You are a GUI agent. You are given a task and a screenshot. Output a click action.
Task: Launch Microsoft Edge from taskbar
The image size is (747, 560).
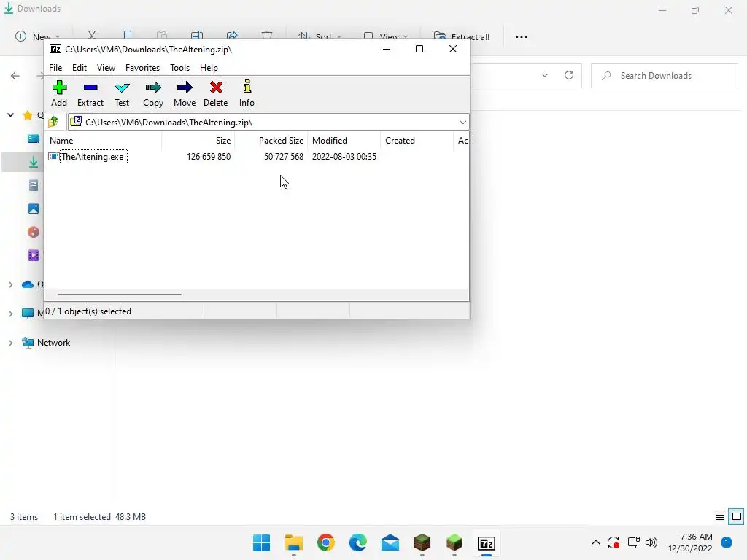[x=357, y=542]
